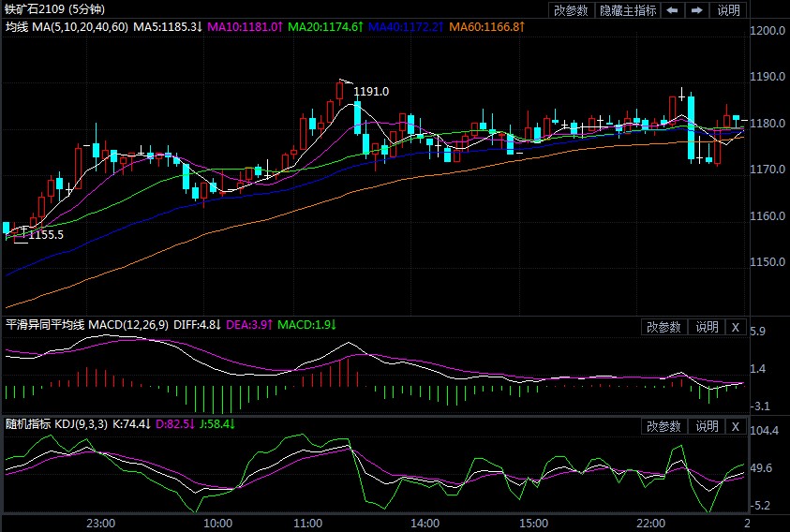790x532 pixels.
Task: Close the MACD indicator panel with X
Action: 736,327
